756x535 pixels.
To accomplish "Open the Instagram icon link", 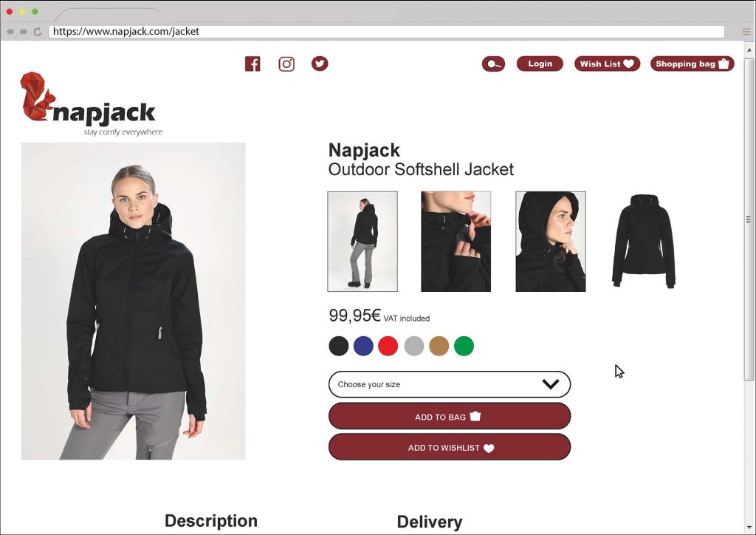I will [x=286, y=64].
